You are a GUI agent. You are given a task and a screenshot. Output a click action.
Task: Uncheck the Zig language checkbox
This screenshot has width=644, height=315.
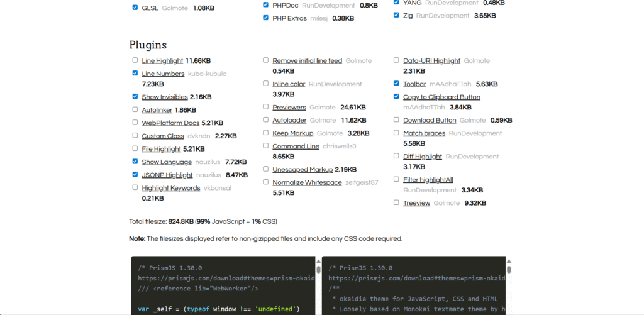[396, 14]
